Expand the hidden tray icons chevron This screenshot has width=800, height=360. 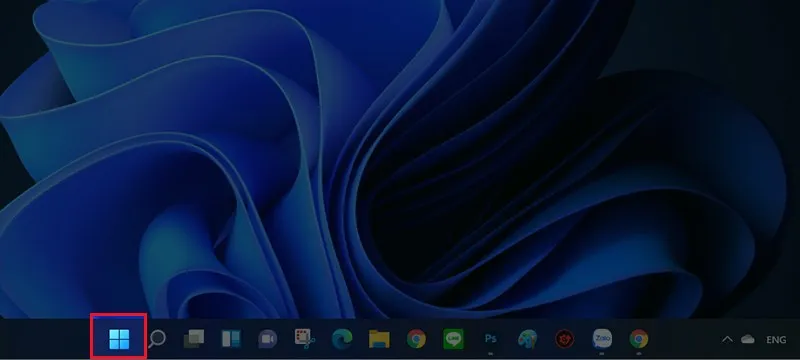coord(728,339)
